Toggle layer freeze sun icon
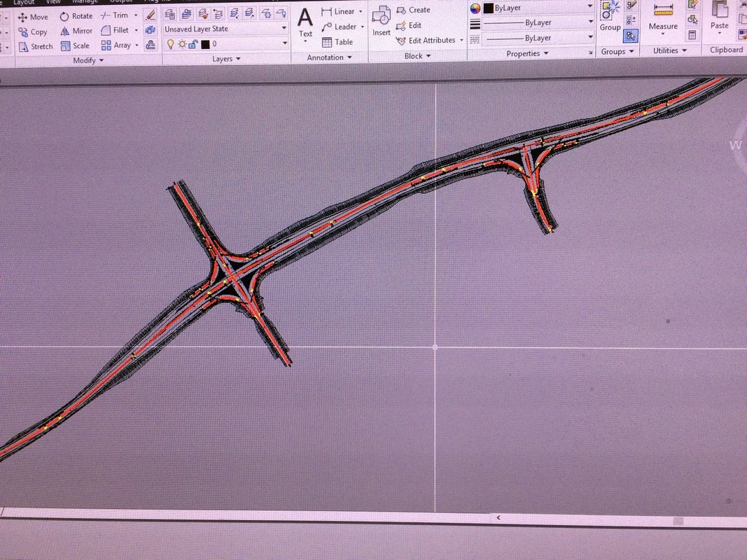Screen dimensions: 747x560 coord(182,44)
